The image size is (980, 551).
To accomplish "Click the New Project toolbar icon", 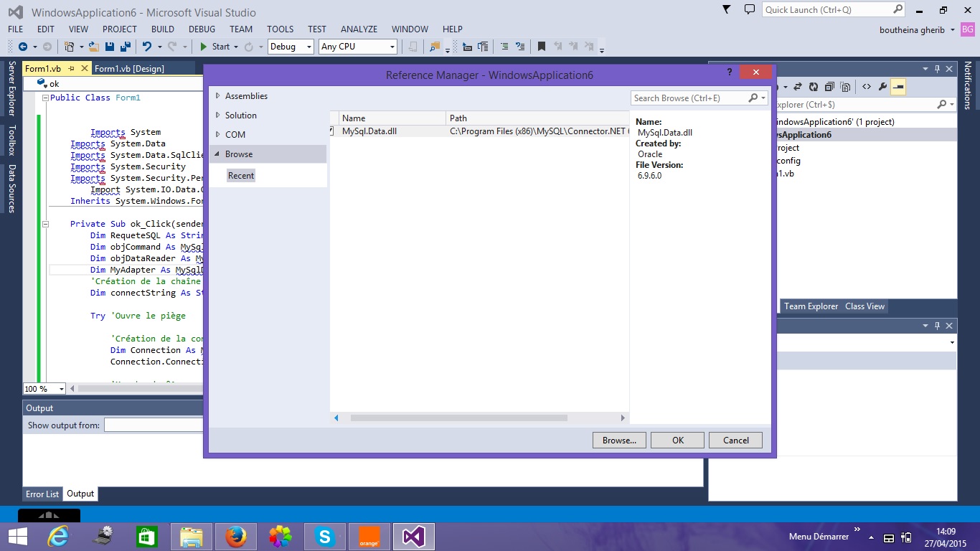I will point(69,47).
